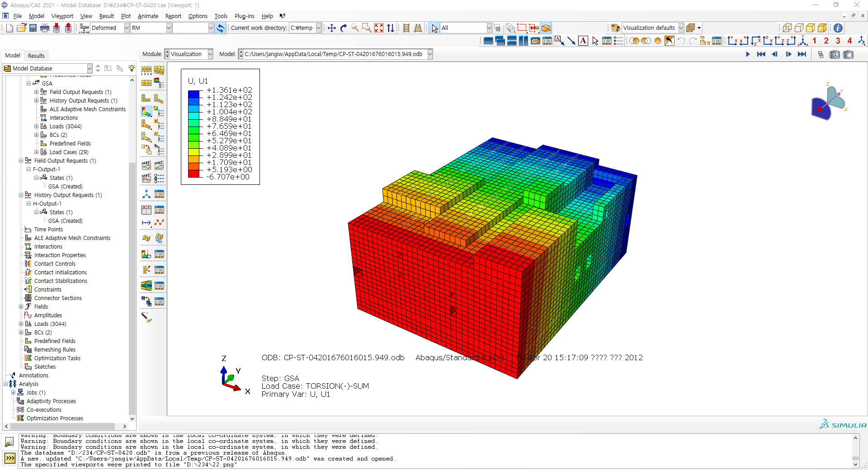Click the color palette icon
Image resolution: width=868 pixels, height=470 pixels.
pyautogui.click(x=615, y=28)
